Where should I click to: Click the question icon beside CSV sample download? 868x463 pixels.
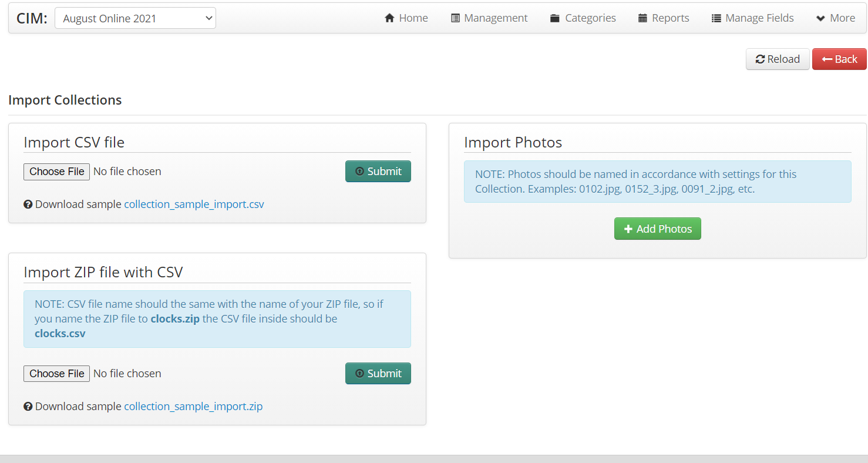tap(28, 204)
